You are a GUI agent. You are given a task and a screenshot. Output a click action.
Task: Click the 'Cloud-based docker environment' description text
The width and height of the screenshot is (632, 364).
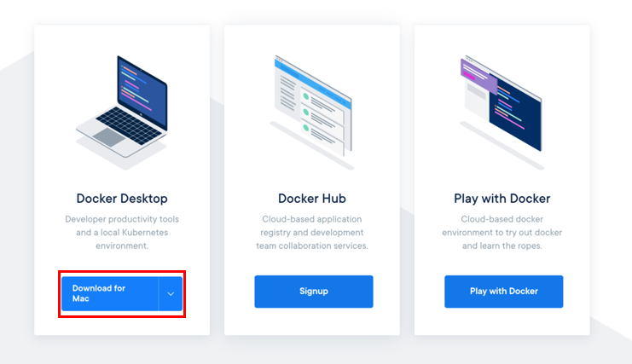(x=502, y=233)
